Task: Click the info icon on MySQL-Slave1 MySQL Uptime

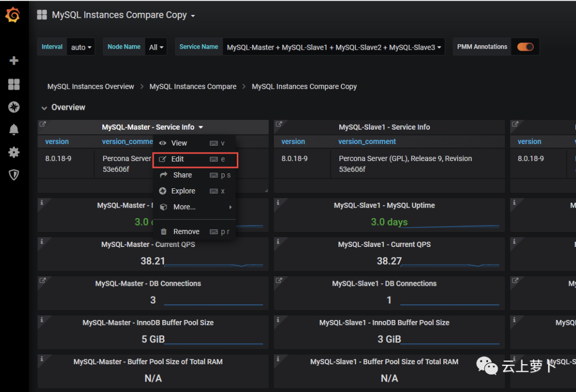Action: click(x=278, y=203)
